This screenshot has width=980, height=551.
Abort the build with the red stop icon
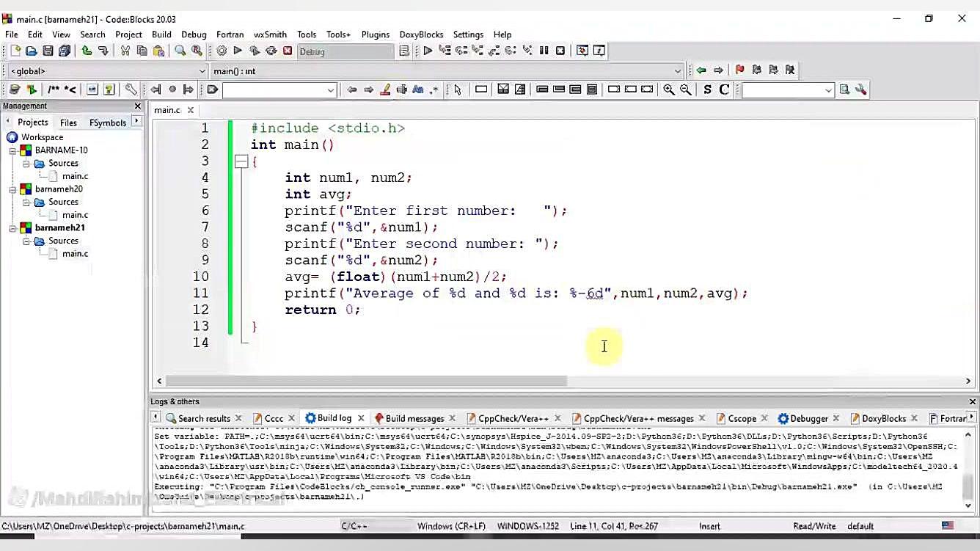[x=288, y=51]
